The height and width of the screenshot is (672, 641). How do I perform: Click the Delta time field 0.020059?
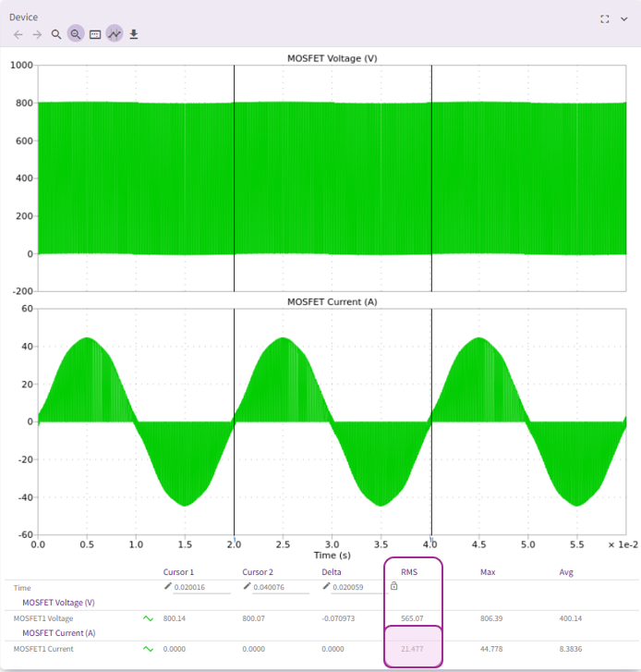(359, 588)
